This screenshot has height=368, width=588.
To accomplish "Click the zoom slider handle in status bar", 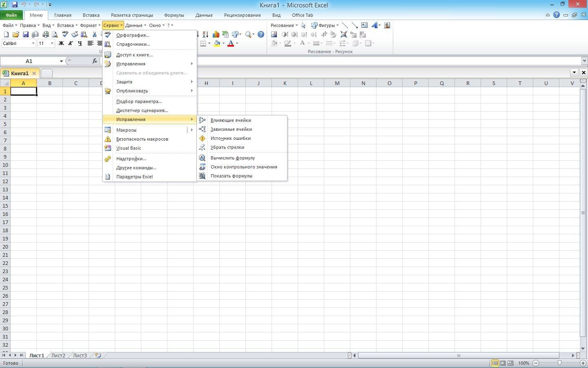I will tap(559, 363).
